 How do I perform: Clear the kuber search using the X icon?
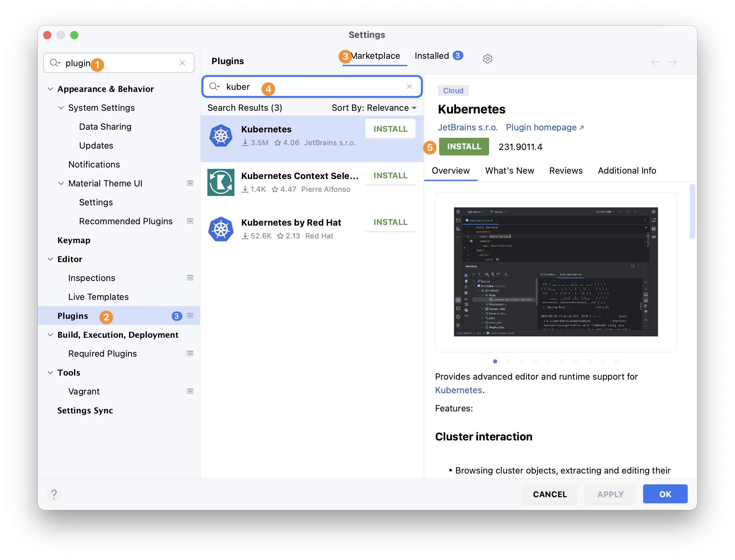(409, 86)
